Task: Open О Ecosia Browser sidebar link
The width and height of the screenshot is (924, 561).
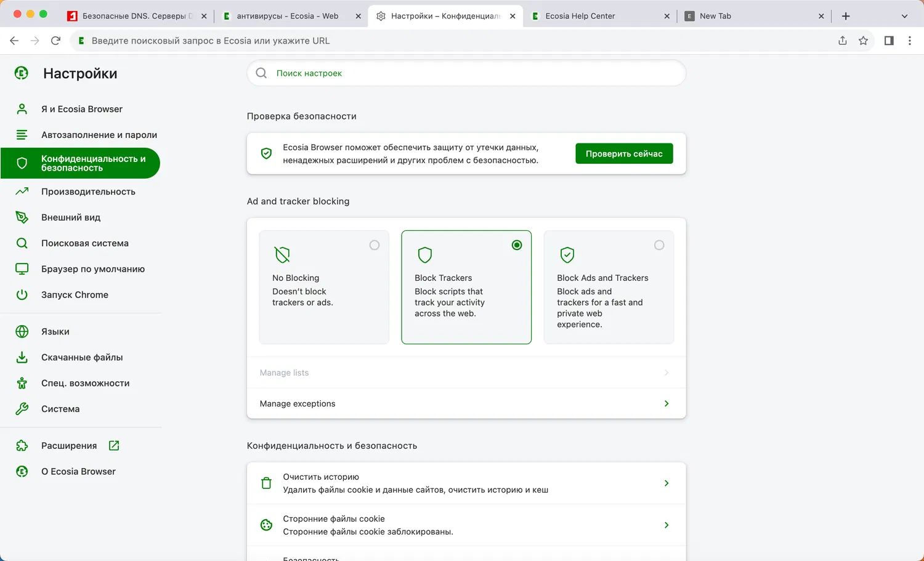Action: (78, 471)
